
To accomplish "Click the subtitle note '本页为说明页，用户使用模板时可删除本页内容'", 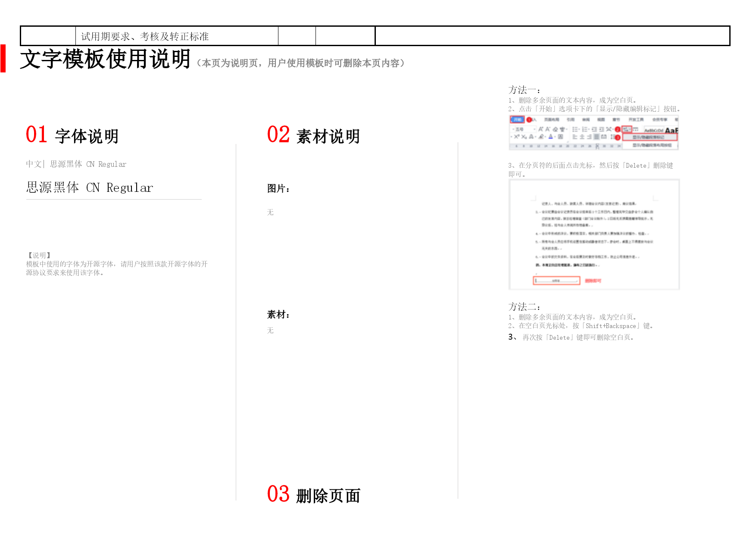I will coord(300,63).
